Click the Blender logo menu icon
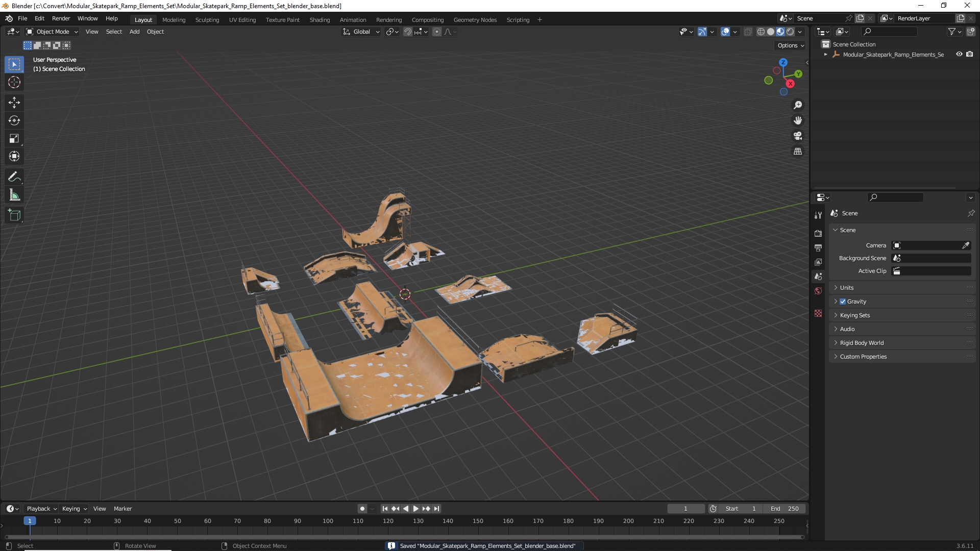Screen dimensions: 980x551 point(9,18)
